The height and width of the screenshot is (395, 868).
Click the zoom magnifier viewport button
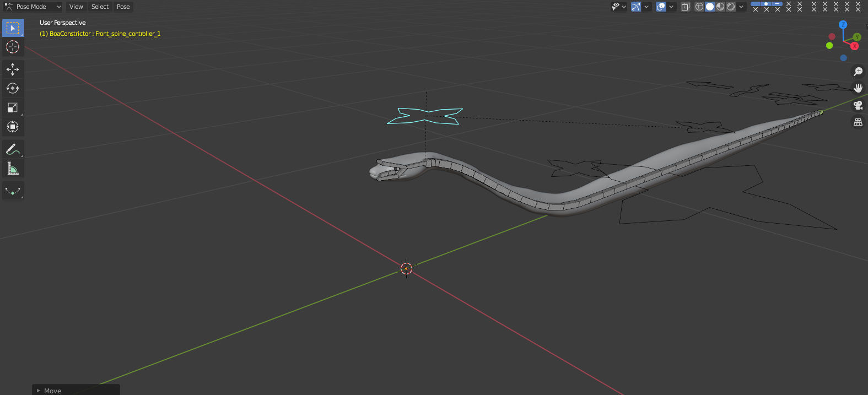[858, 72]
